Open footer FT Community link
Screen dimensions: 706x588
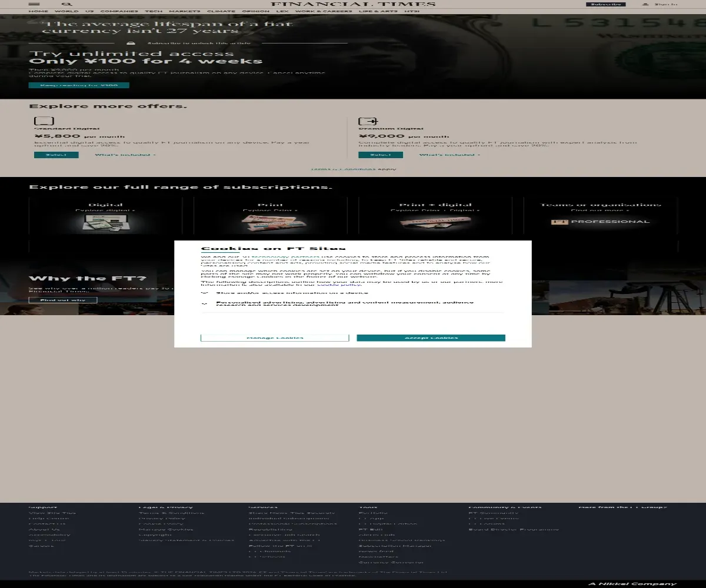(494, 513)
